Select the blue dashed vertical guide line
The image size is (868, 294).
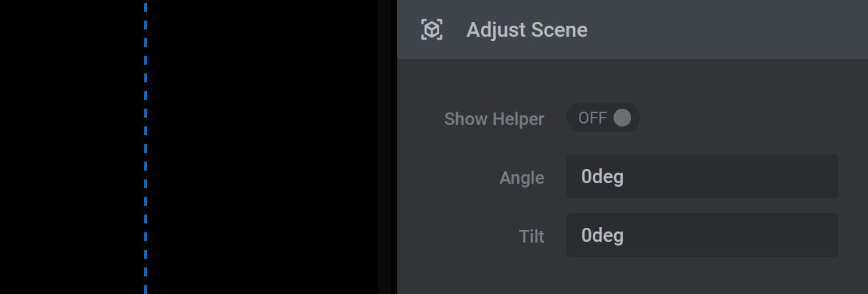[146, 147]
